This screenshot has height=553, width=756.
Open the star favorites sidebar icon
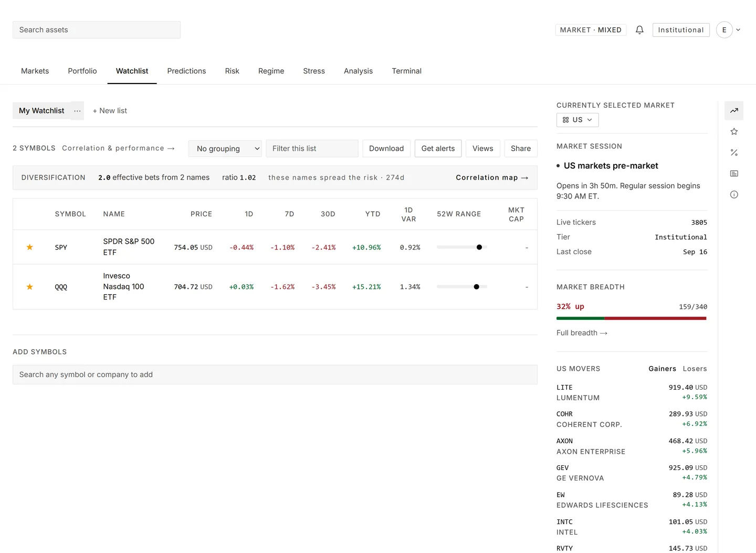(x=734, y=132)
